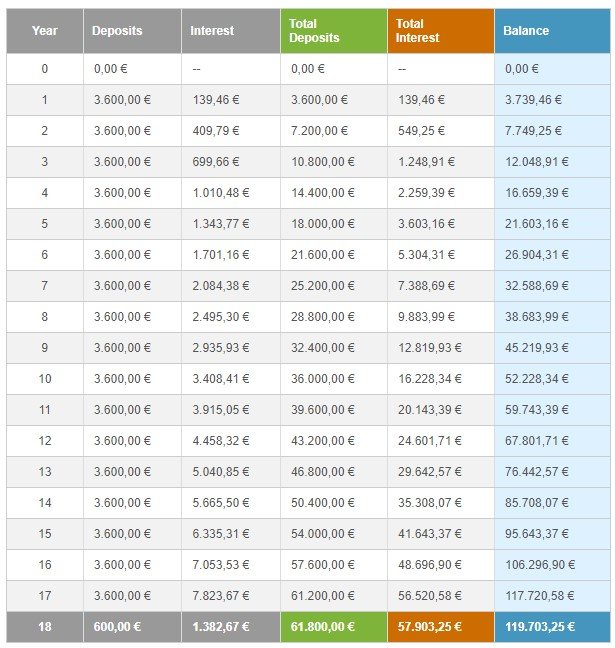Viewport: 615px width, 648px height.
Task: Select year 15 total interest 41.643,37 €
Action: pos(429,534)
